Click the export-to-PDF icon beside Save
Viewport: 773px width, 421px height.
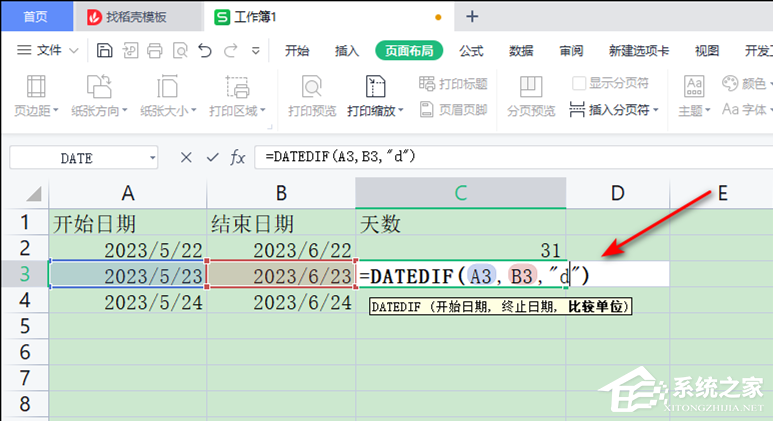click(130, 50)
